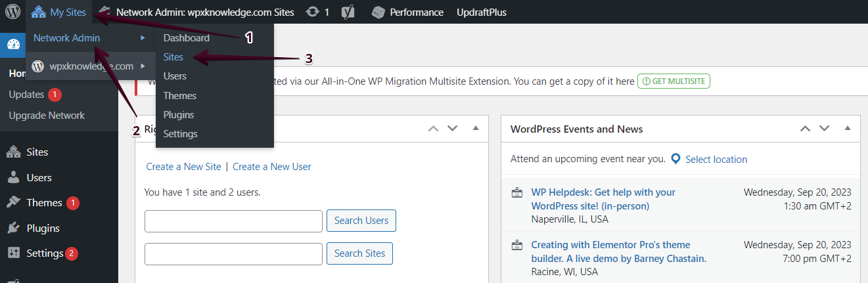Click the updates refresh icon in admin bar

(313, 12)
